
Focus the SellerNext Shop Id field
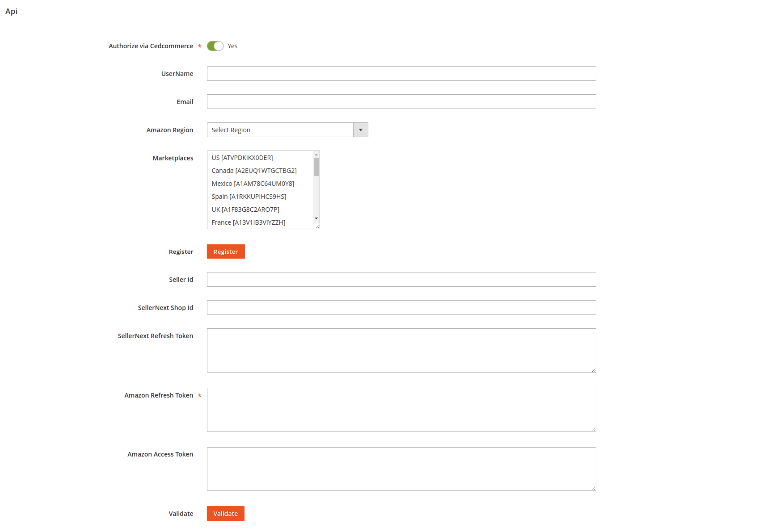[401, 308]
